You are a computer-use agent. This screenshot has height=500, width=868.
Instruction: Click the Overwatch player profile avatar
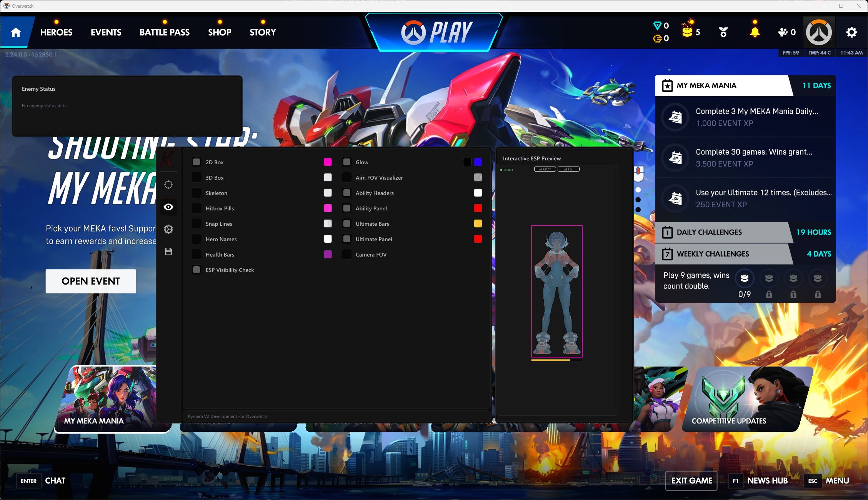[819, 32]
